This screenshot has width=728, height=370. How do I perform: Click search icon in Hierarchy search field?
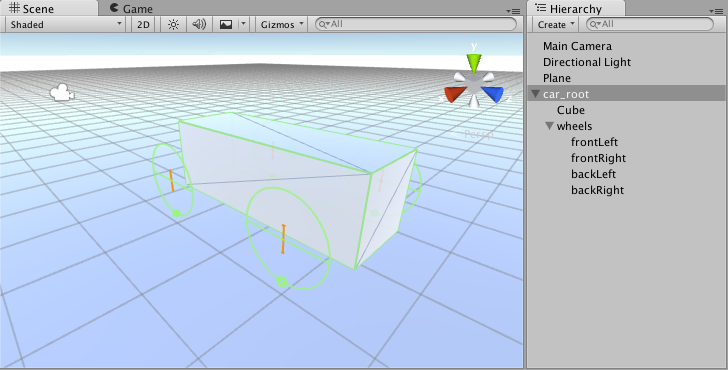[594, 24]
